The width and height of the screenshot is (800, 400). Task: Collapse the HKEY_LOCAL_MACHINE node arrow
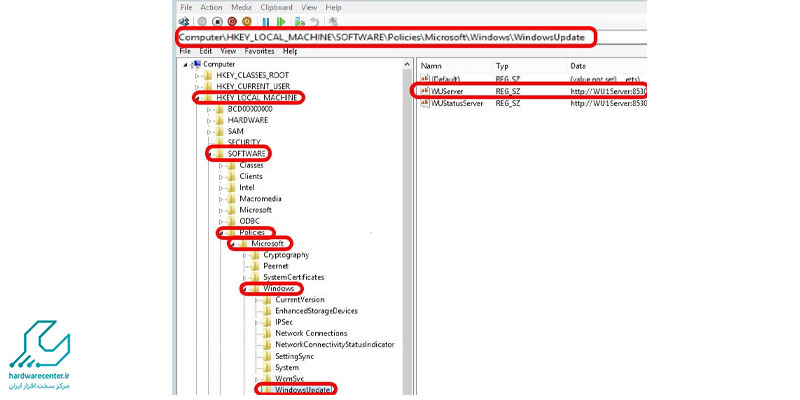pos(198,98)
